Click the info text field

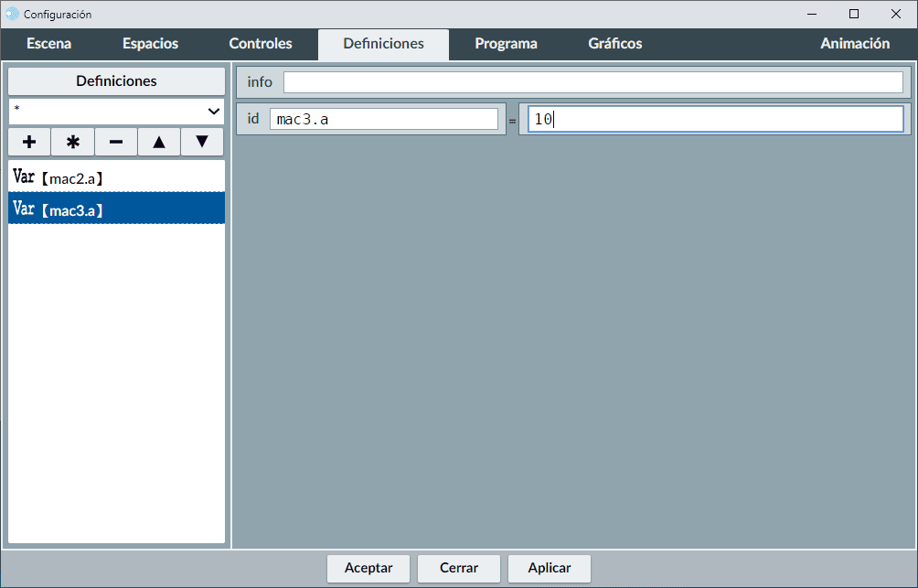(592, 82)
